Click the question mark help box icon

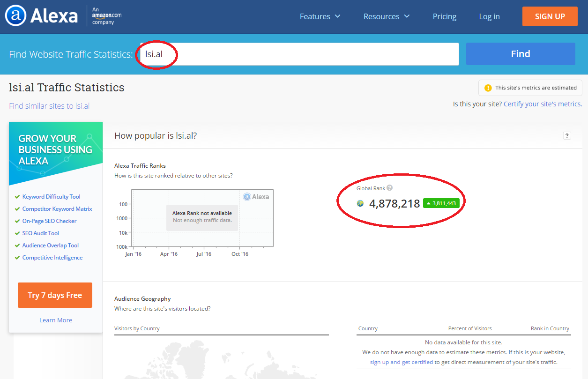point(567,136)
